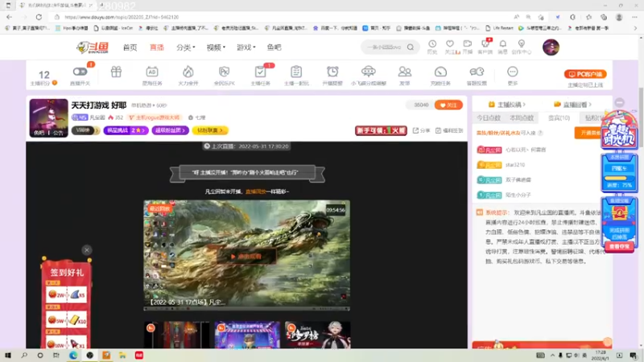644x362 pixels.
Task: Open the anime character stream thumbnail
Action: click(317, 335)
